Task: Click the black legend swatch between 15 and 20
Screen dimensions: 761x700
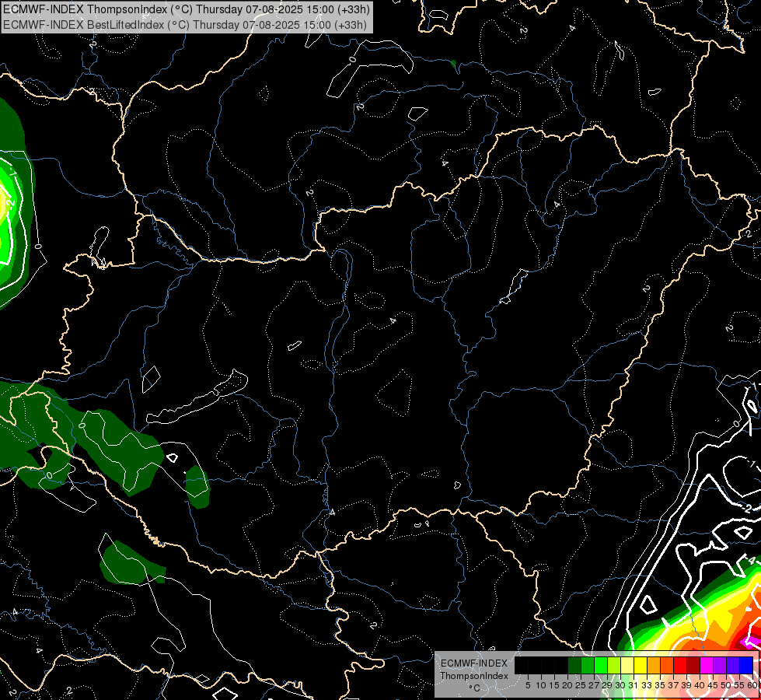Action: (561, 666)
